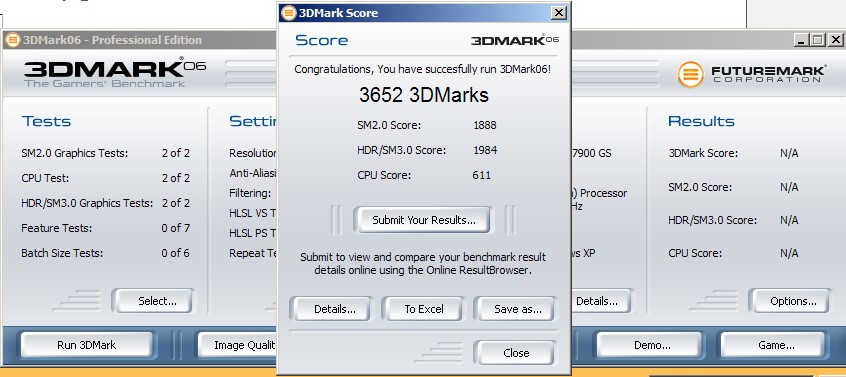Click 'Batch Size Tests:' label
Viewport: 846px width, 377px height.
click(62, 253)
